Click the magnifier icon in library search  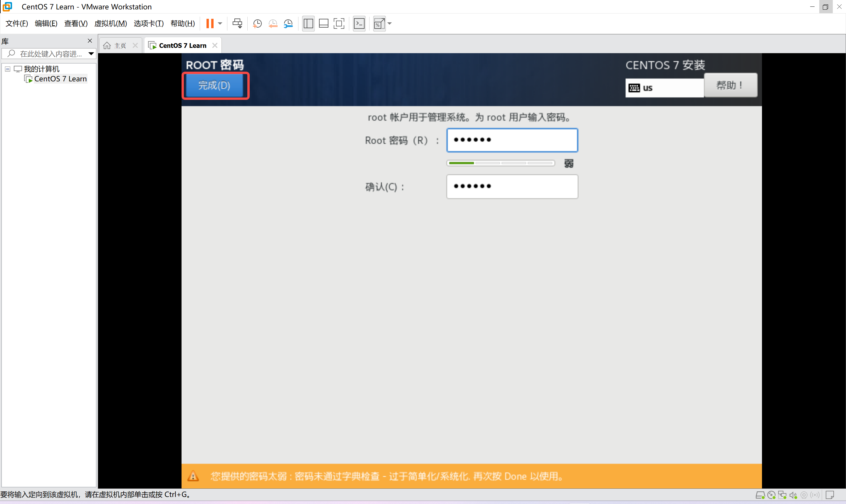tap(11, 53)
